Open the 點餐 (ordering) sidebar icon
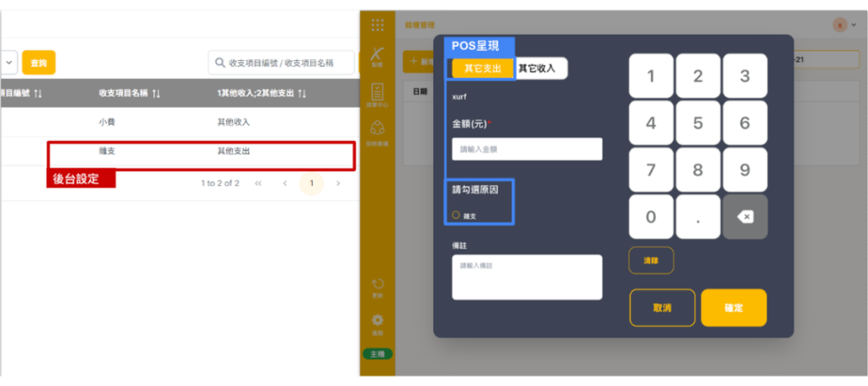This screenshot has height=386, width=868. (x=377, y=57)
